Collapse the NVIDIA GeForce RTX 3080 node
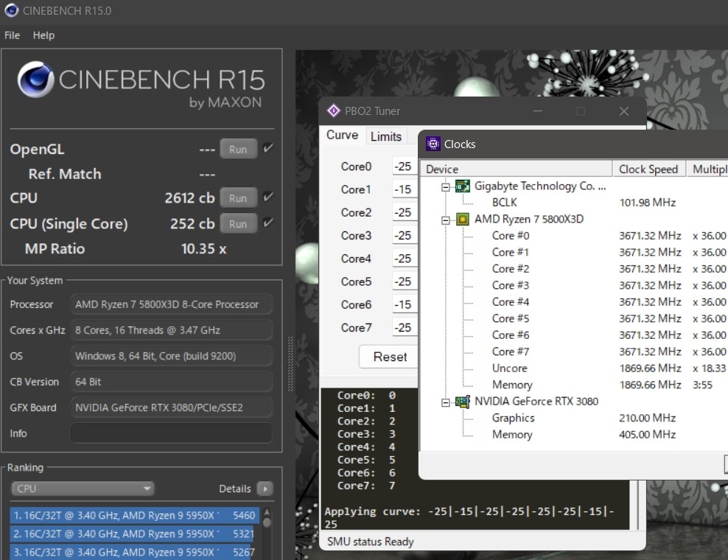 (446, 402)
